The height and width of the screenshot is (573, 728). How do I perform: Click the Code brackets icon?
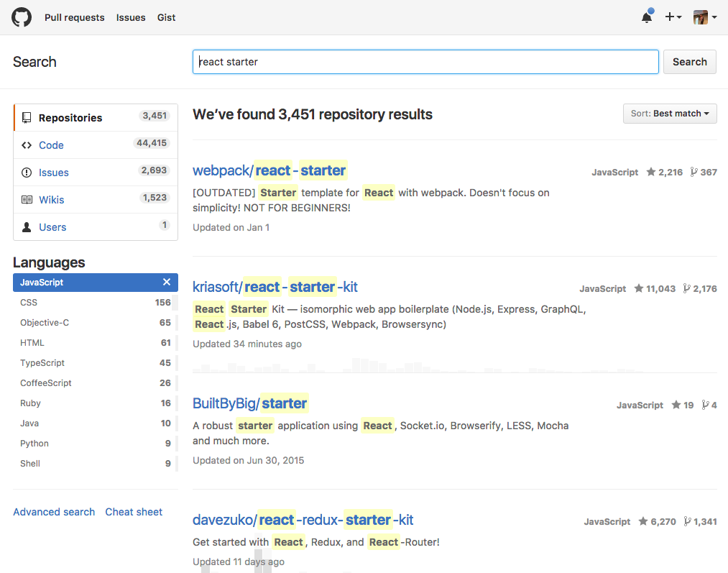click(x=27, y=145)
